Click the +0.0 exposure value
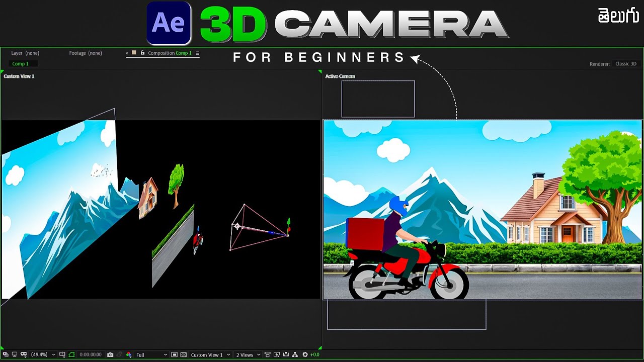The image size is (644, 362). 315,354
